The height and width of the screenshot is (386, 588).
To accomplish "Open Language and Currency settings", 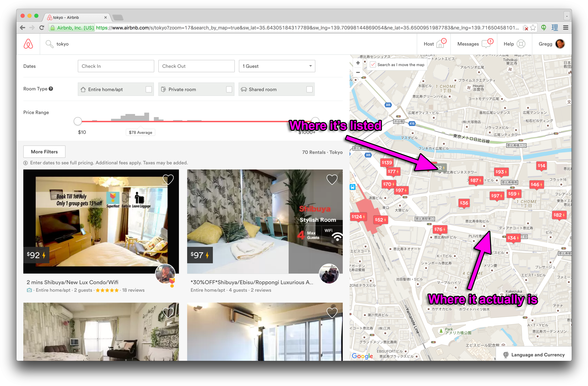I will coord(534,355).
